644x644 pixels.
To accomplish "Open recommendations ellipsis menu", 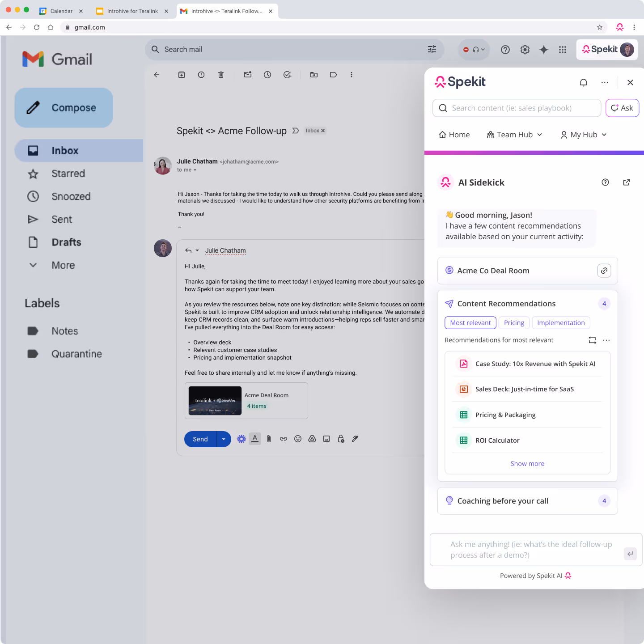I will click(606, 340).
